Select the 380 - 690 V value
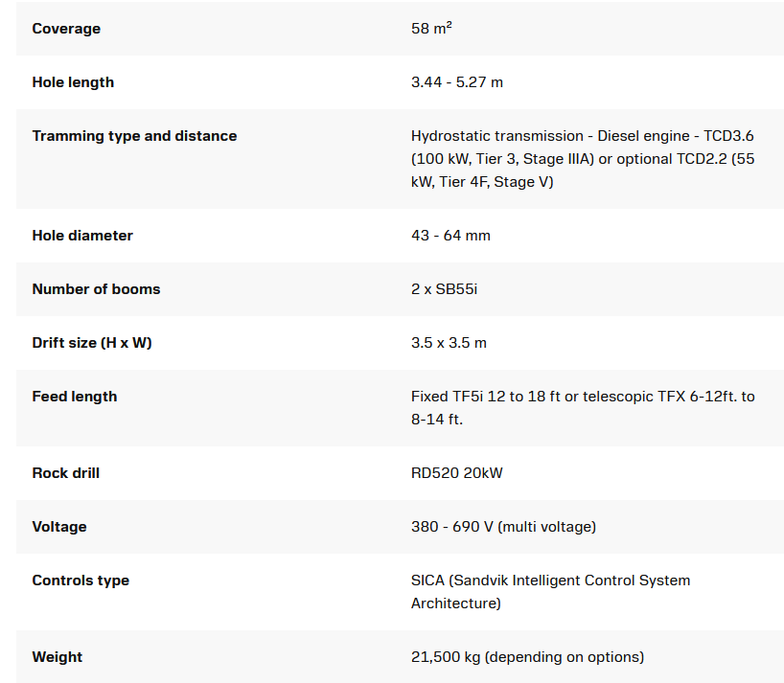The width and height of the screenshot is (784, 683). pos(503,527)
